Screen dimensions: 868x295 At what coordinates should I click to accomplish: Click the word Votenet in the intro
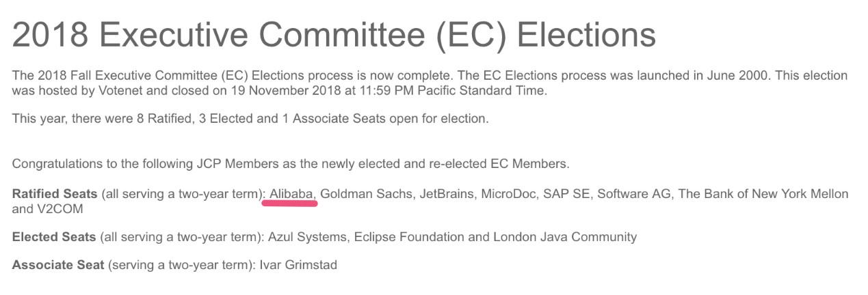coord(120,91)
